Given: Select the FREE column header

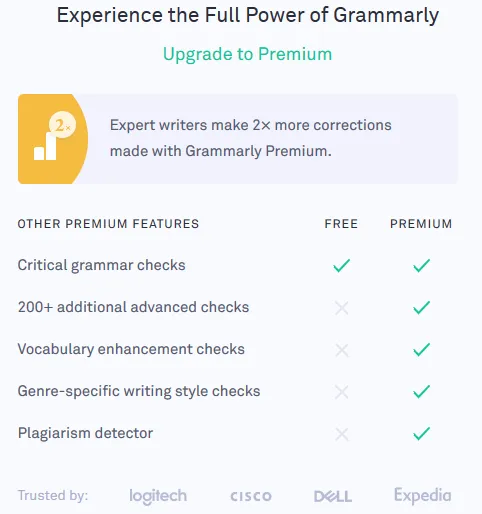Looking at the screenshot, I should (341, 224).
